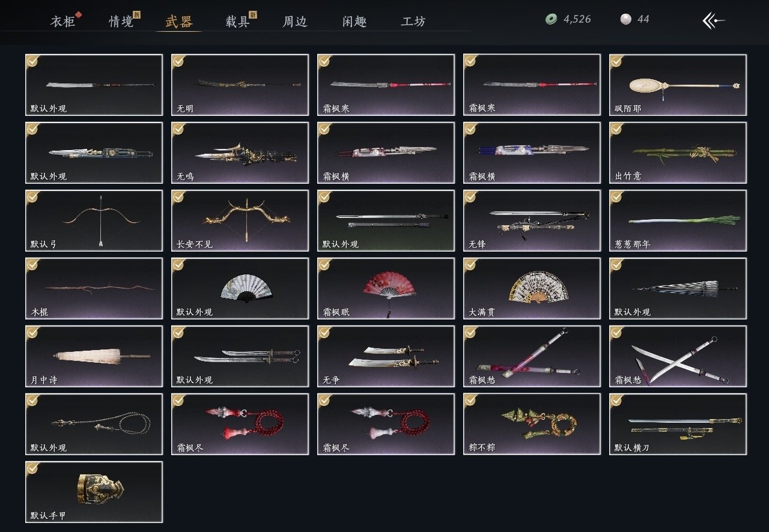Go to the 工坊 tab
The height and width of the screenshot is (532, 769).
point(413,22)
